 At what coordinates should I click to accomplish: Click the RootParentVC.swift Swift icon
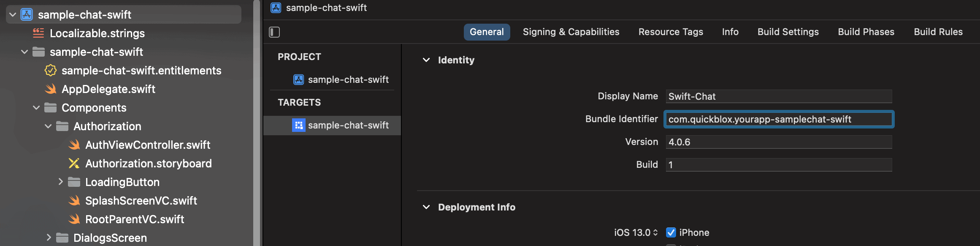pos(74,219)
